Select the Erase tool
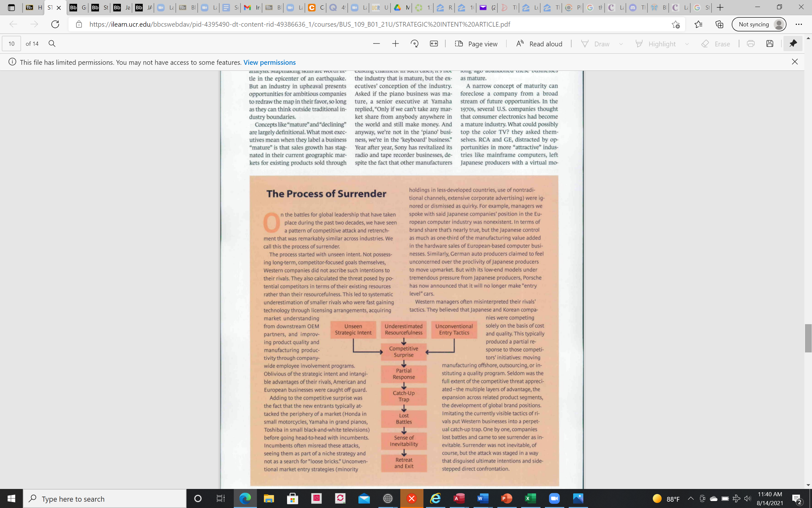The width and height of the screenshot is (812, 508). pos(716,44)
